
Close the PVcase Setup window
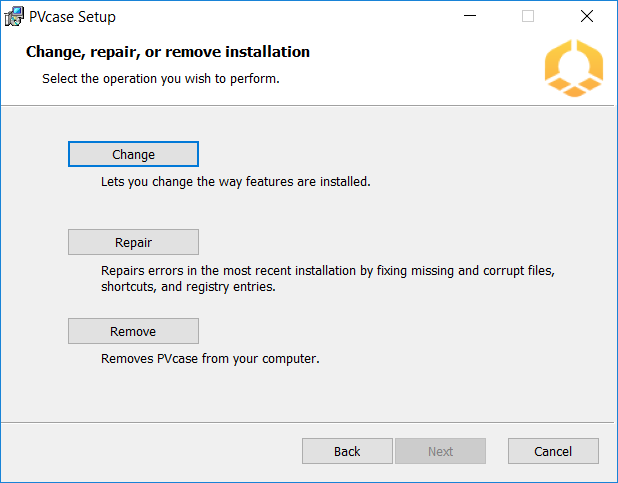(x=587, y=16)
